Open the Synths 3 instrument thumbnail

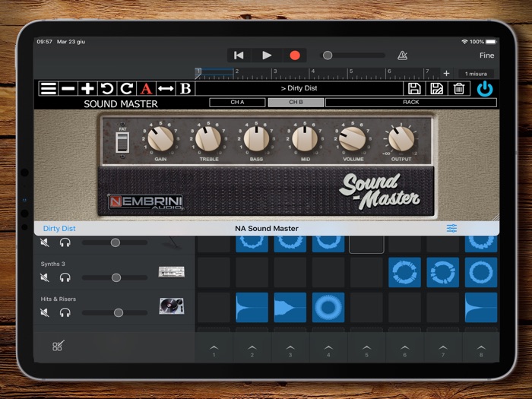172,272
